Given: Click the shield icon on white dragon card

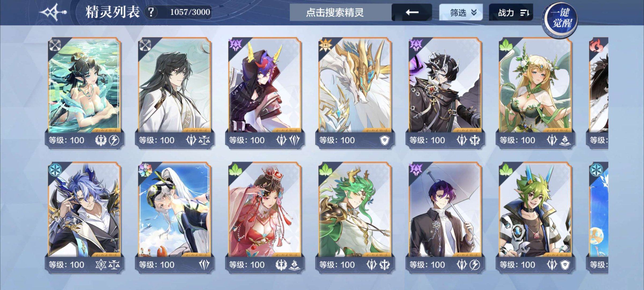Looking at the screenshot, I should 384,140.
